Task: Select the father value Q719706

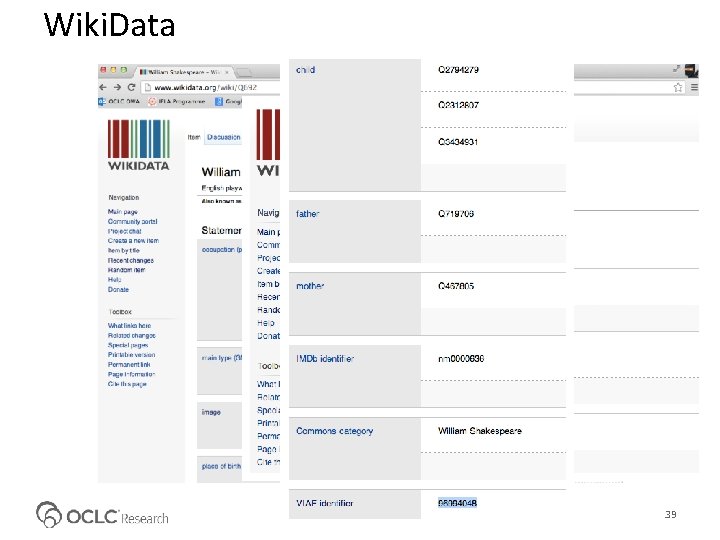Action: [x=455, y=214]
